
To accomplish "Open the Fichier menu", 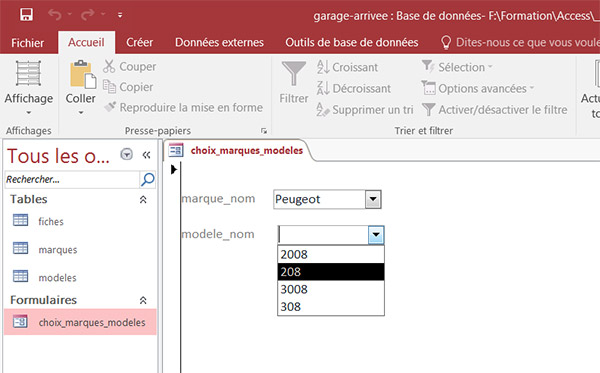I will pyautogui.click(x=28, y=42).
